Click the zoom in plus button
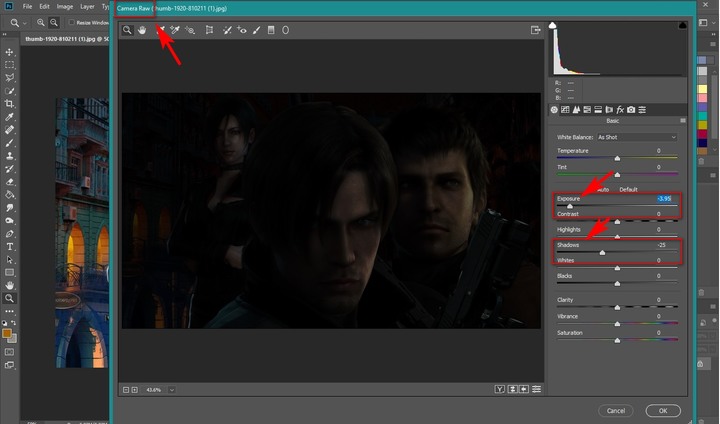 pyautogui.click(x=135, y=390)
